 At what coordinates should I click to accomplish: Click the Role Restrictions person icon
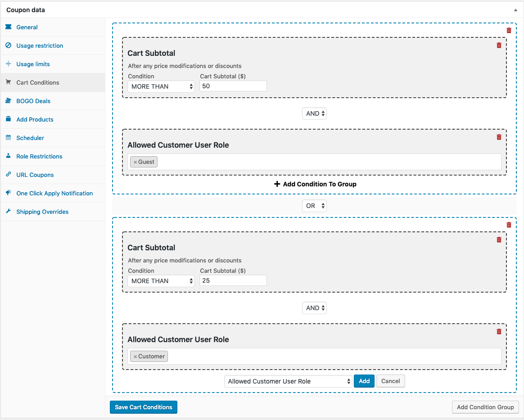tap(9, 156)
